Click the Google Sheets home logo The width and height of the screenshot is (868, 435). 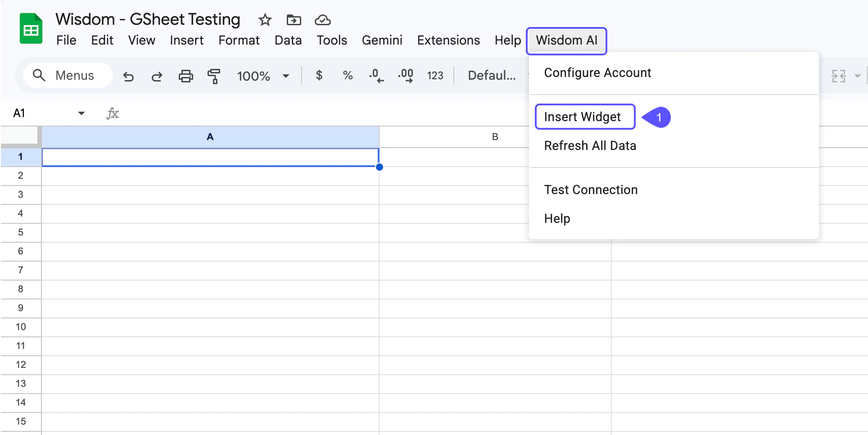pyautogui.click(x=31, y=29)
